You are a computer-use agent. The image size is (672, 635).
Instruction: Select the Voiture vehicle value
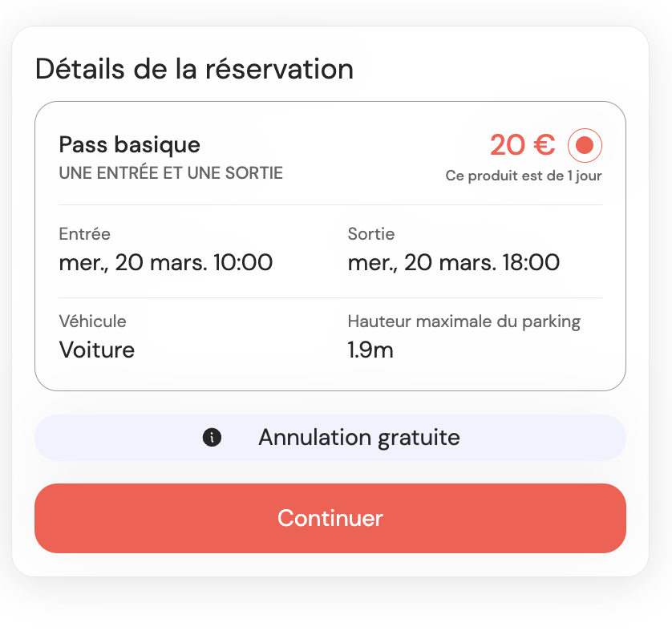pyautogui.click(x=96, y=350)
